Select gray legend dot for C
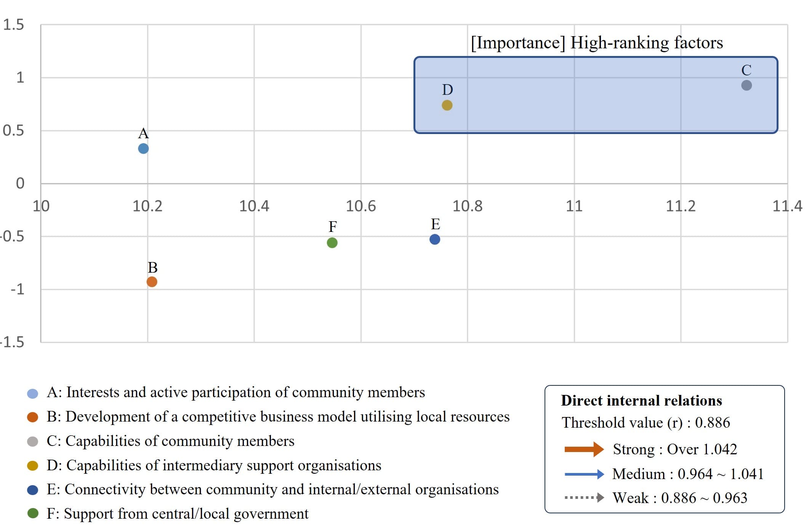 pyautogui.click(x=33, y=442)
